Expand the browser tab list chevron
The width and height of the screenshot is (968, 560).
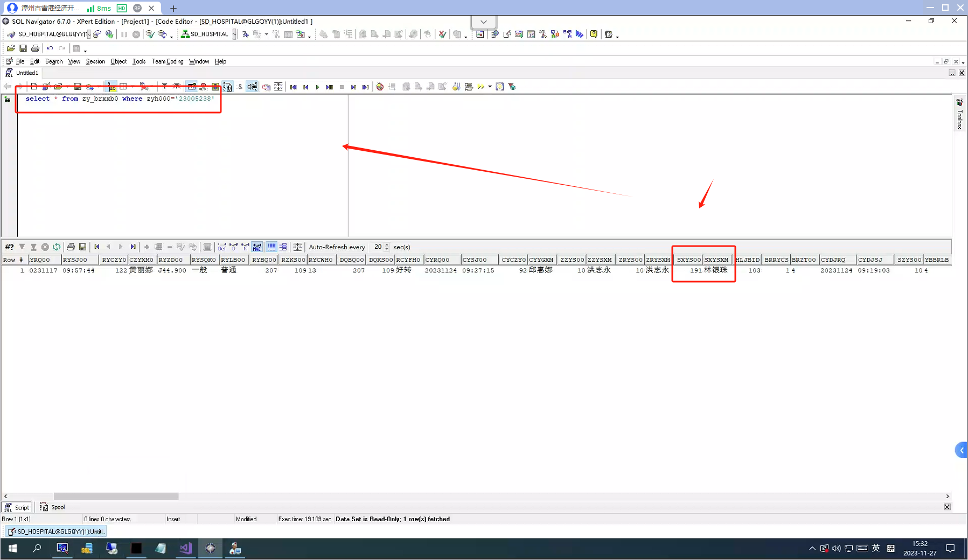point(484,22)
